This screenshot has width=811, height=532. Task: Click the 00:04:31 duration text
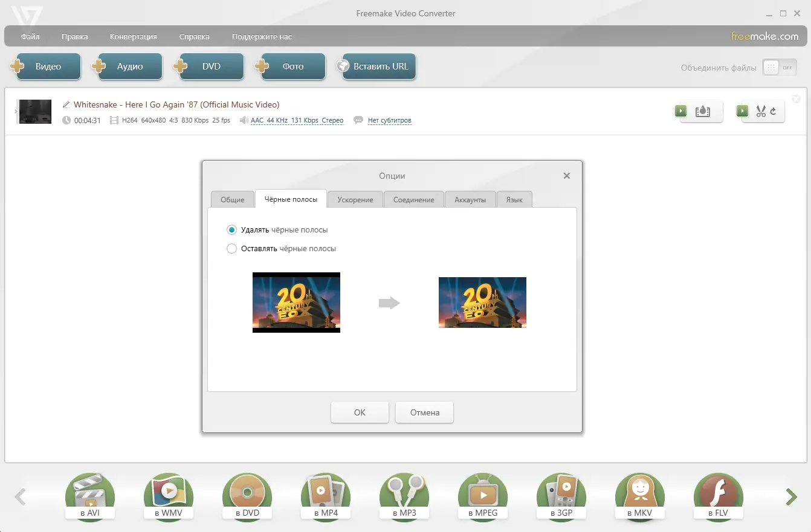click(x=88, y=121)
